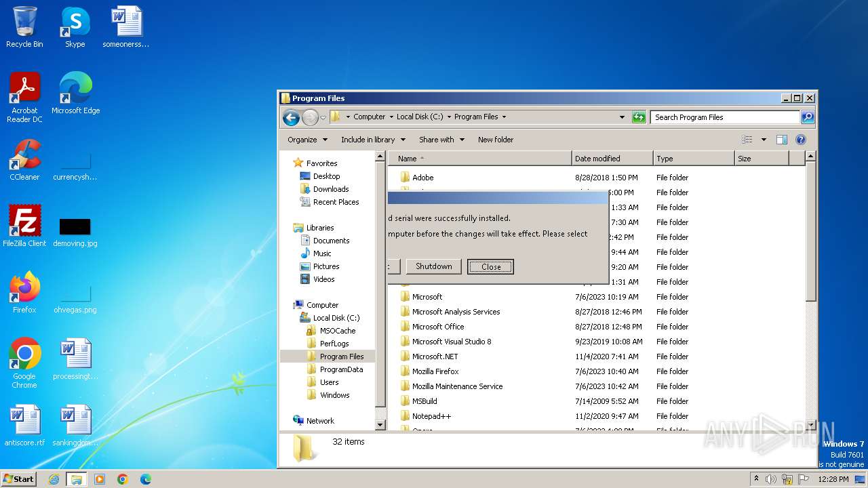Open the address bar history dropdown
The height and width of the screenshot is (488, 868).
(x=622, y=117)
